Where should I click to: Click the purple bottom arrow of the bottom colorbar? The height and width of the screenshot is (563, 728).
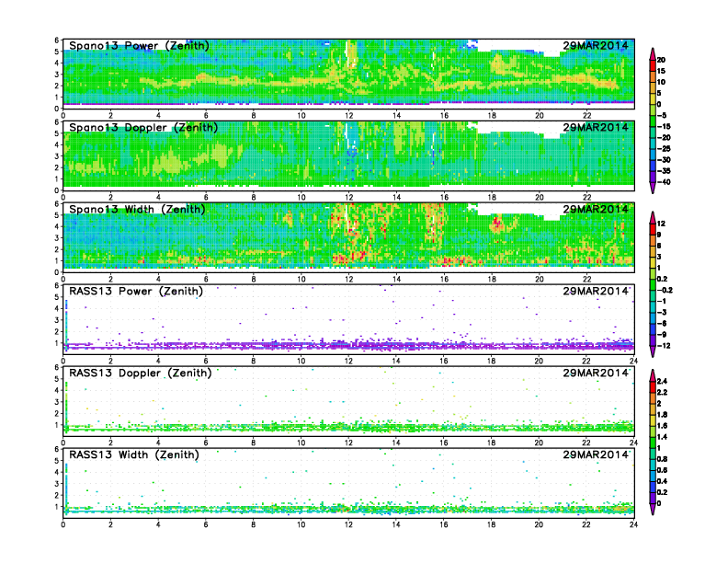pos(653,510)
